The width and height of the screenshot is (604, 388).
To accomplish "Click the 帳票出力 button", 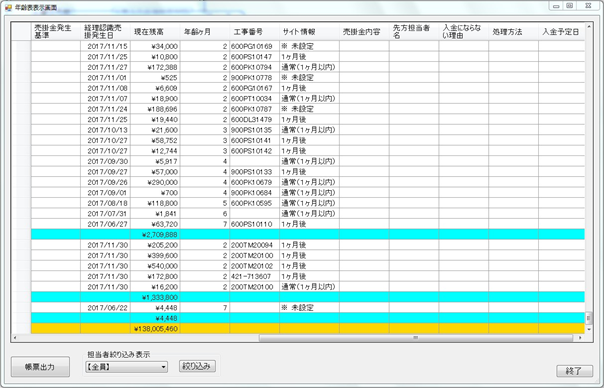I will [40, 366].
